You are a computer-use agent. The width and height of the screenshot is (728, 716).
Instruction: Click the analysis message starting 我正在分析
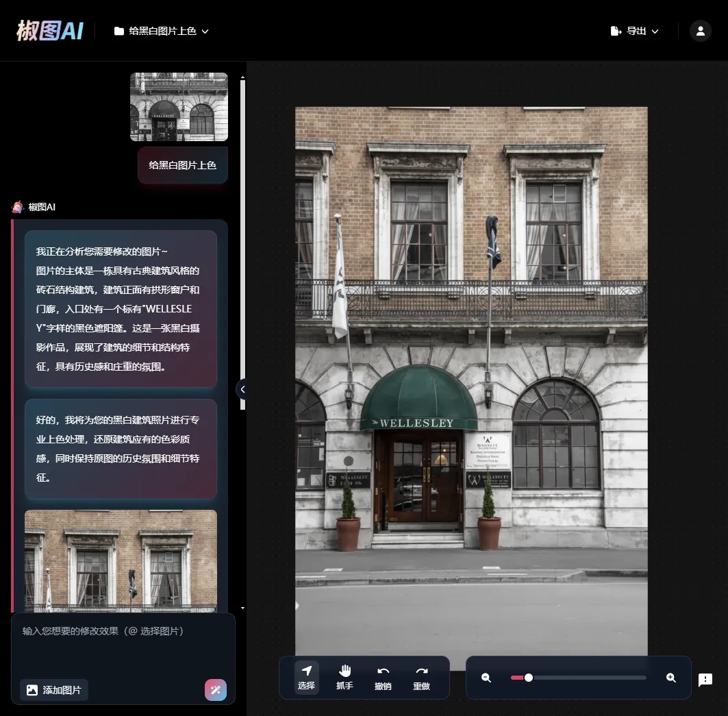point(121,309)
